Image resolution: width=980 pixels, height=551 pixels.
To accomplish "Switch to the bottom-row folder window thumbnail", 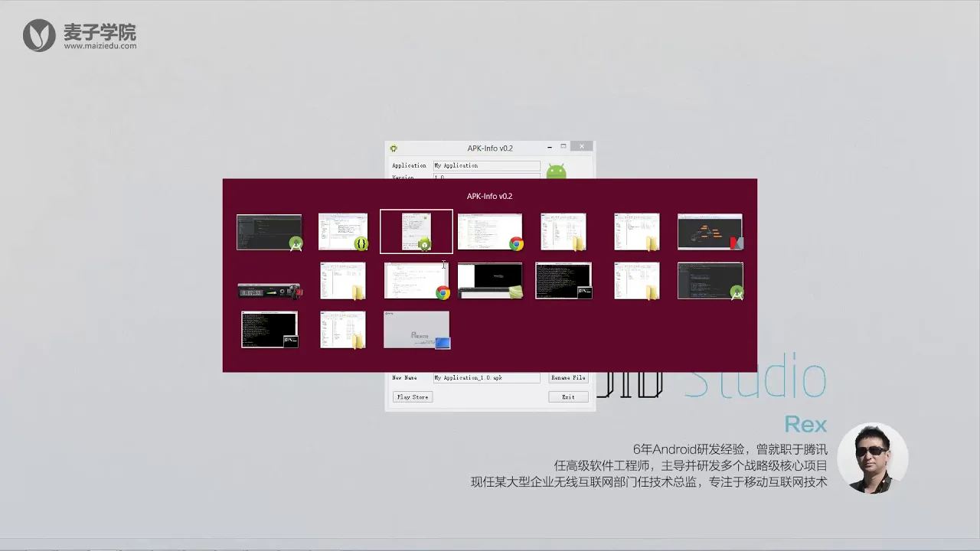I will coord(343,329).
